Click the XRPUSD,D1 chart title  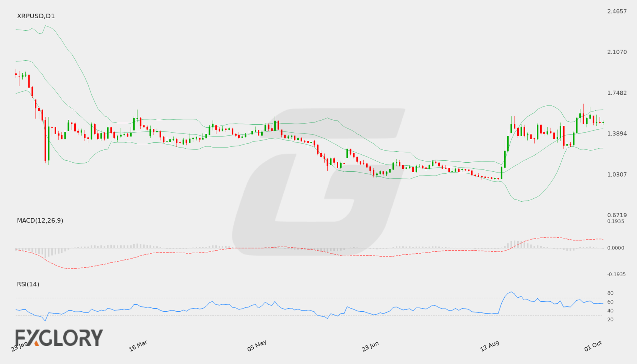pyautogui.click(x=36, y=16)
